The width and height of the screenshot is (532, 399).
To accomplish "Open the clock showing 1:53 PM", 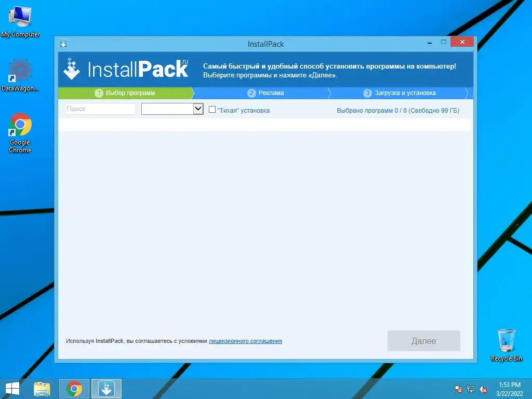I will tap(510, 389).
